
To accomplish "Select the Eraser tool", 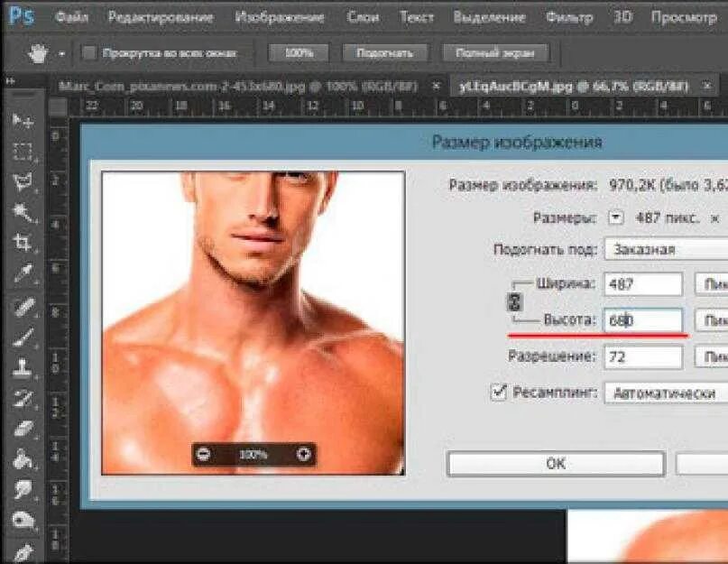I will coord(23,429).
